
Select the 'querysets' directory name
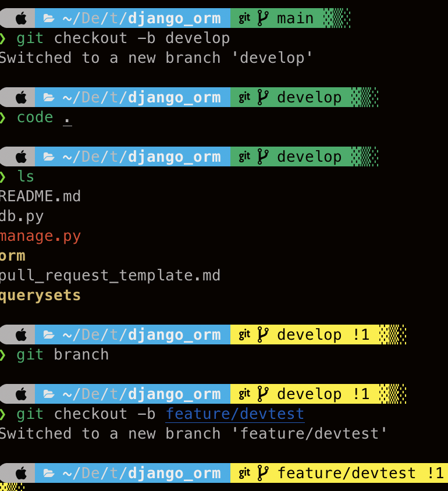pos(40,296)
